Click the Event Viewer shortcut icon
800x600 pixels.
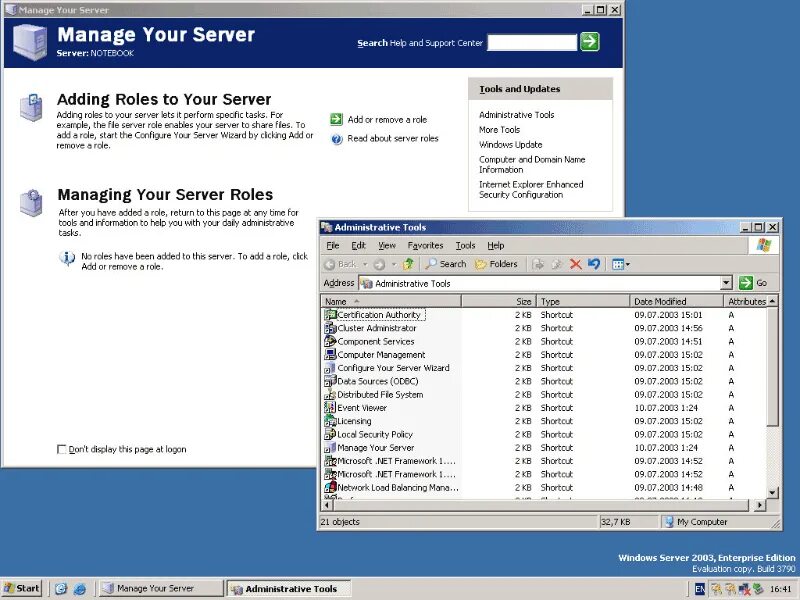click(330, 408)
